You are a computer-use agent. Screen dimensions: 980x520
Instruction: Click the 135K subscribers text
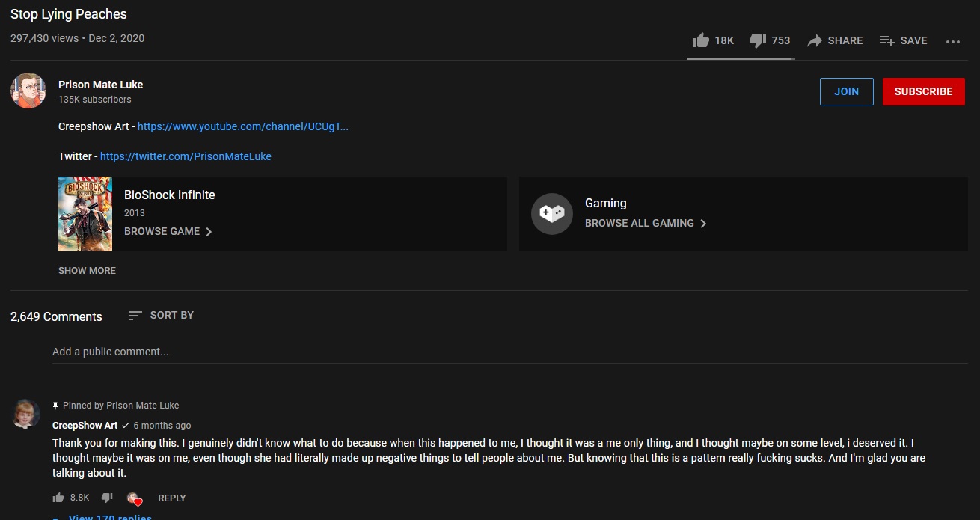[95, 100]
